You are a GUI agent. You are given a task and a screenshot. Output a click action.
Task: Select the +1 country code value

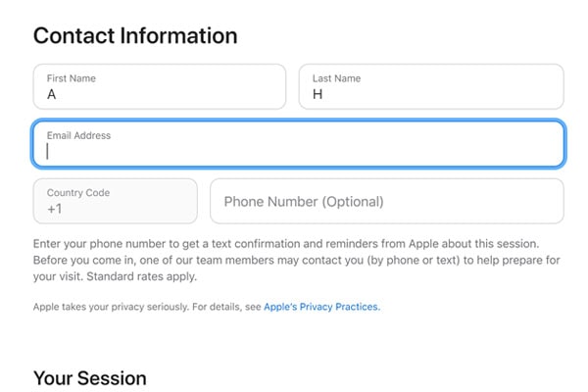[54, 209]
